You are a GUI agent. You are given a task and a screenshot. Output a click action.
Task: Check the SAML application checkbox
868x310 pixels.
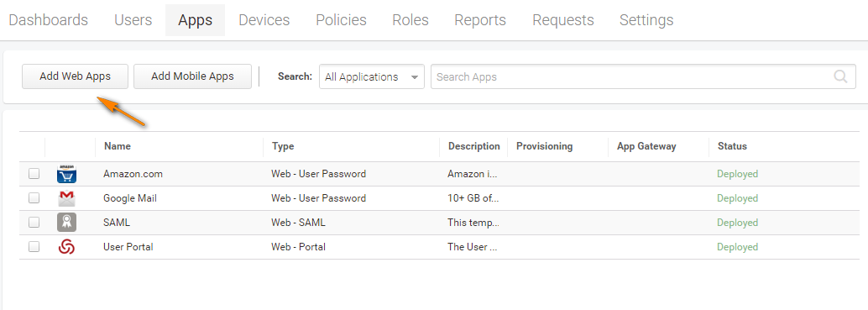pos(34,223)
